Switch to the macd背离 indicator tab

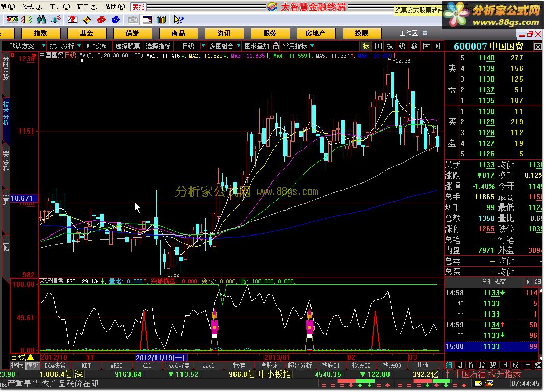click(x=177, y=365)
